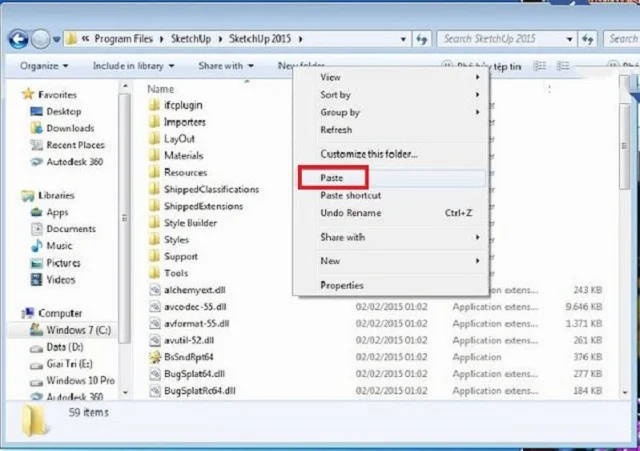The height and width of the screenshot is (451, 640).
Task: Click the folder icon in address bar
Action: pyautogui.click(x=71, y=39)
